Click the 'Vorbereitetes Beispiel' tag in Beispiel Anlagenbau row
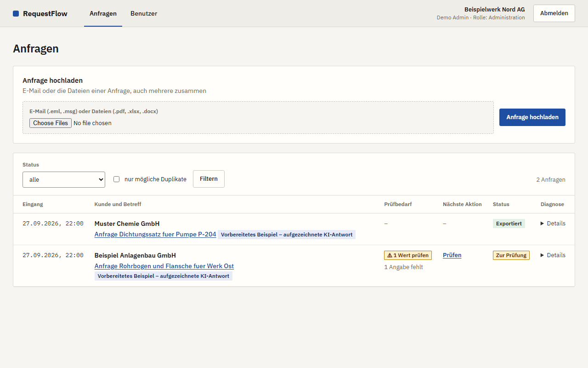The width and height of the screenshot is (588, 368). pos(164,276)
